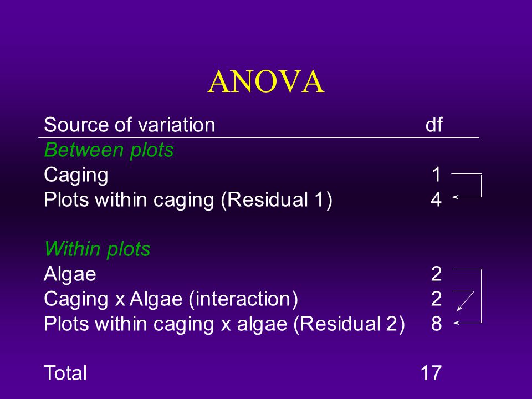
Task: Select 'Caging x Algae (interaction)' text
Action: [171, 299]
